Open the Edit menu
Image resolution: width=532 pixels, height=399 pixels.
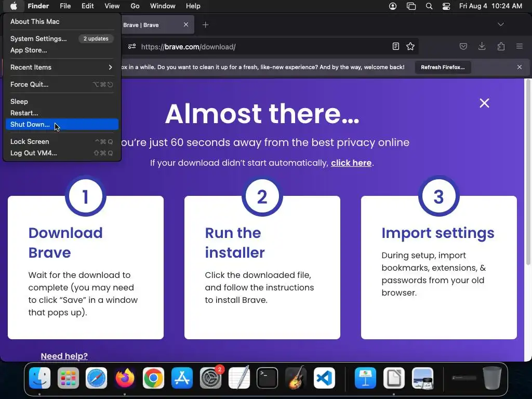[87, 6]
